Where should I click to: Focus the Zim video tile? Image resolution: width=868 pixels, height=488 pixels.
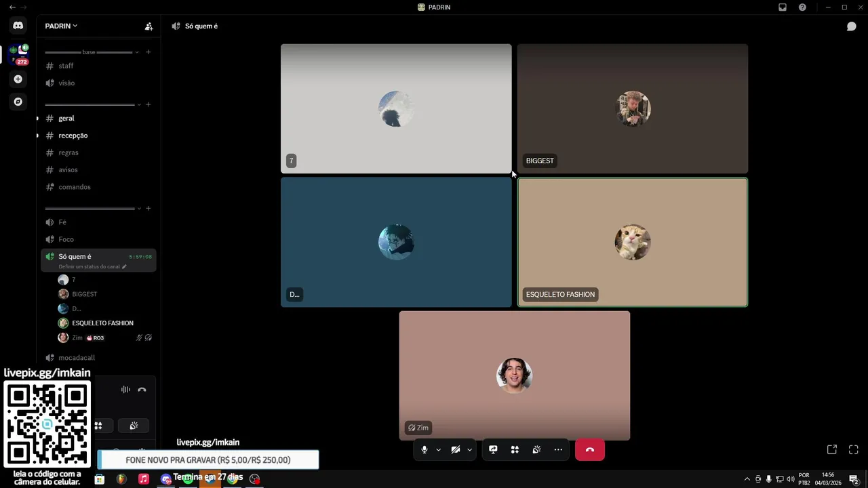coord(515,375)
